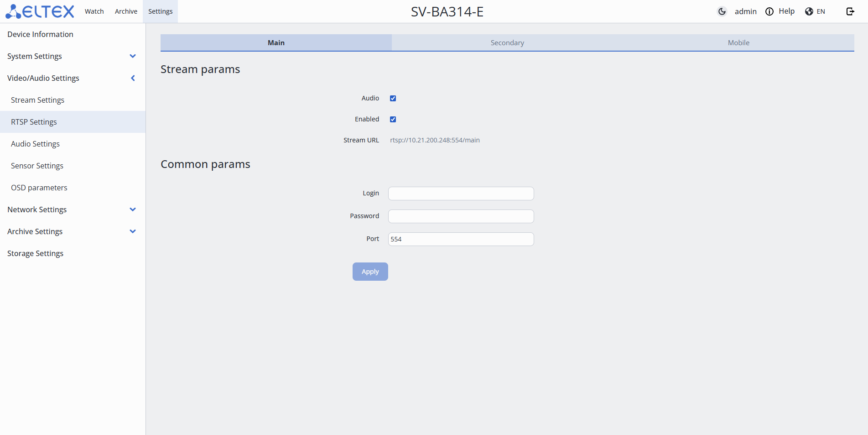The width and height of the screenshot is (868, 435).
Task: Expand Archive Settings chevron
Action: click(133, 231)
